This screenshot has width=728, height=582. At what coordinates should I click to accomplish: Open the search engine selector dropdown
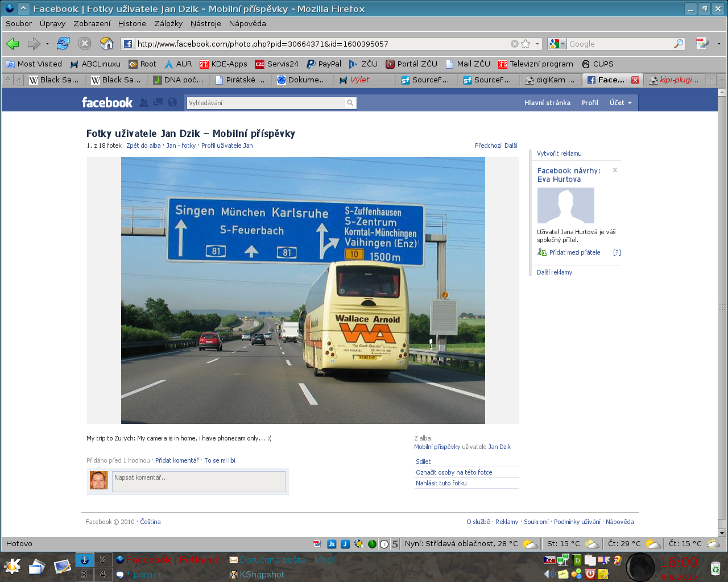click(557, 44)
